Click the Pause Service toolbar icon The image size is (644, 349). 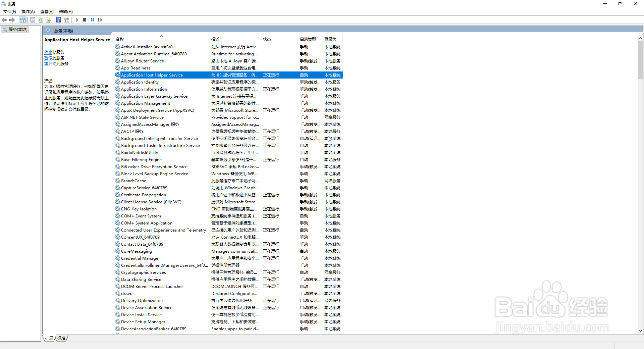pyautogui.click(x=92, y=20)
